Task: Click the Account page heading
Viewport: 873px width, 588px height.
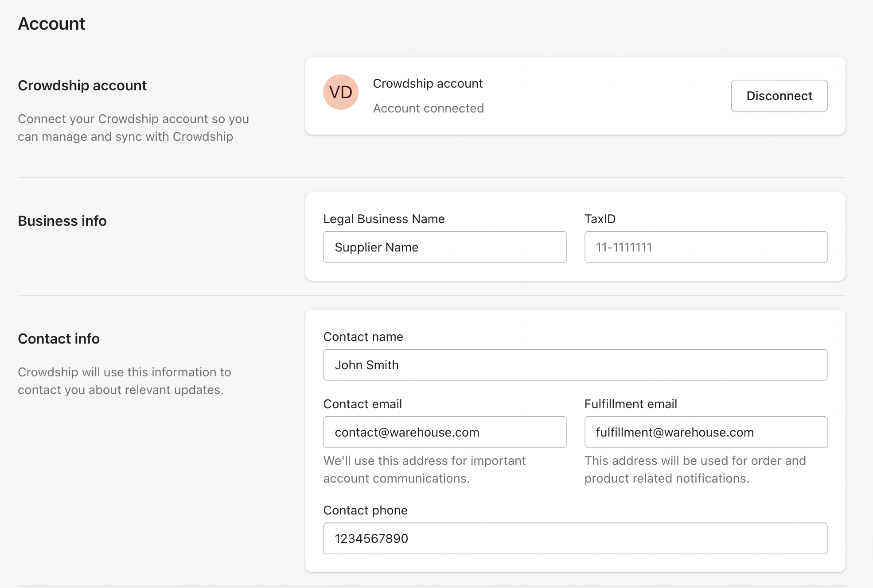Action: pos(51,23)
